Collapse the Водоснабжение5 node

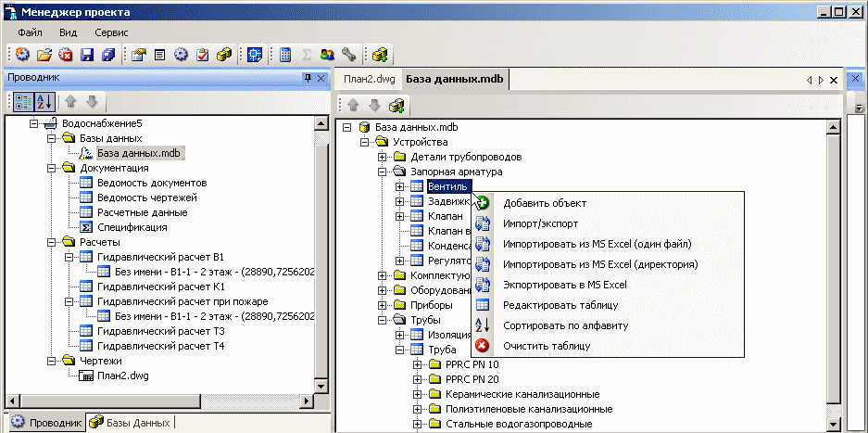(33, 123)
